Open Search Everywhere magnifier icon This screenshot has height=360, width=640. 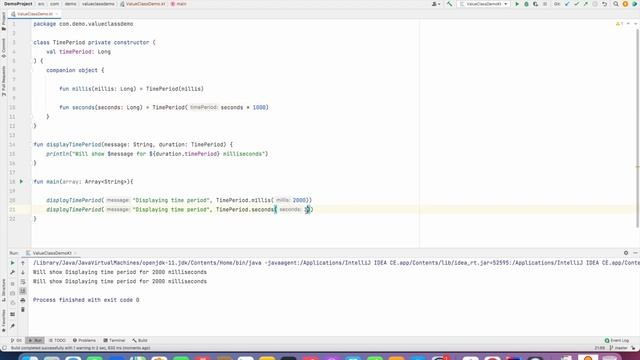(x=616, y=4)
